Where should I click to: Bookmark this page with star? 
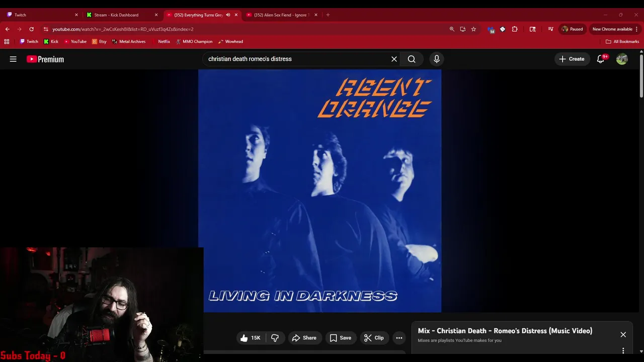point(473,29)
